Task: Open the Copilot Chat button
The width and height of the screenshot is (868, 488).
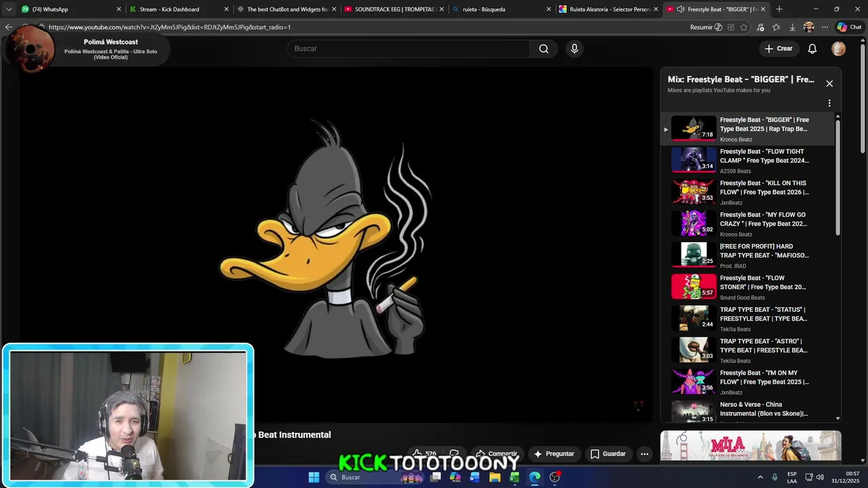Action: [849, 27]
